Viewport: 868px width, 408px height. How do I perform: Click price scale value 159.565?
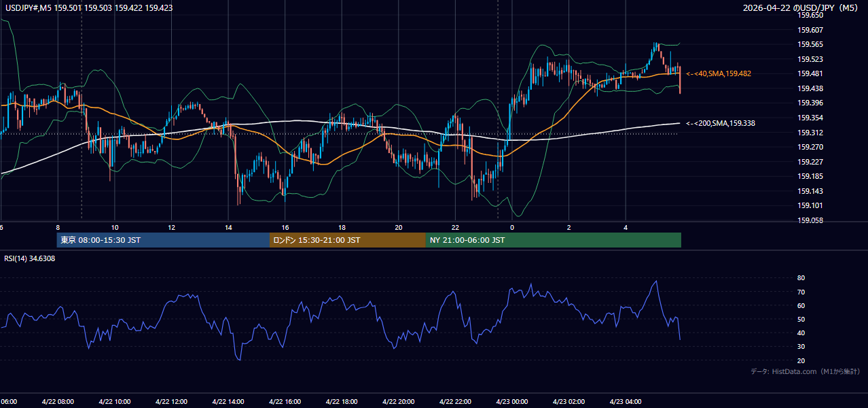810,44
